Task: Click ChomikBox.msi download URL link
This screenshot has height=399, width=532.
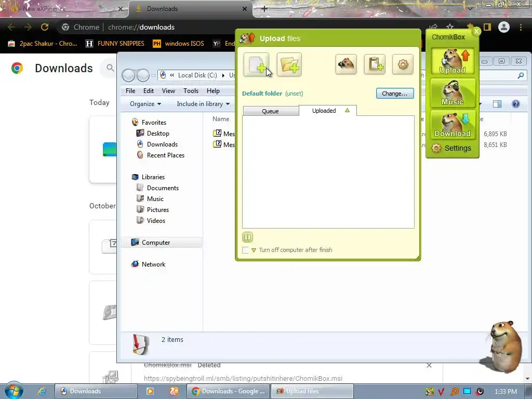Action: click(243, 378)
